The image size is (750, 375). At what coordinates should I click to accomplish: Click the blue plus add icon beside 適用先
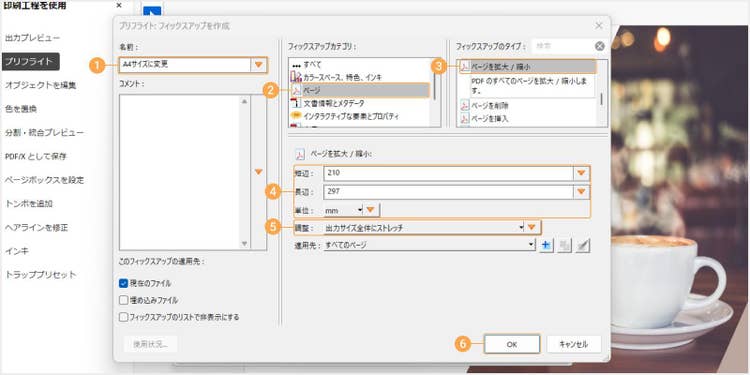pyautogui.click(x=546, y=245)
